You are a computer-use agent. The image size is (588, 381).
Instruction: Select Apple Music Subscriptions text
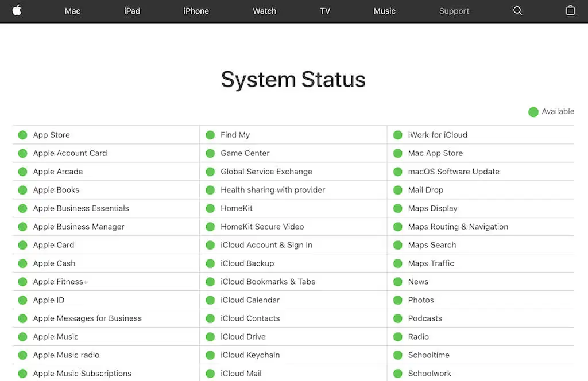pyautogui.click(x=82, y=374)
